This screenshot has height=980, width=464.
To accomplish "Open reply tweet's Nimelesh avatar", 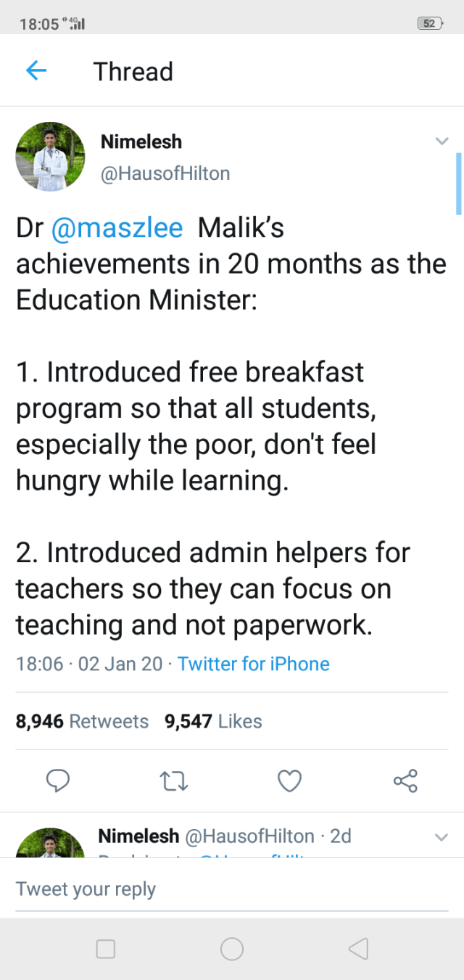I will [50, 844].
